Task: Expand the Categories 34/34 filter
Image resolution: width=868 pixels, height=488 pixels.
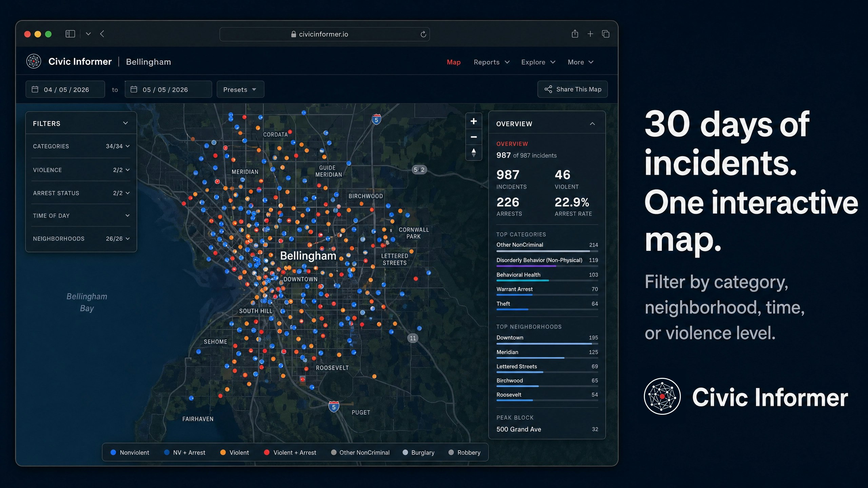Action: coord(81,146)
